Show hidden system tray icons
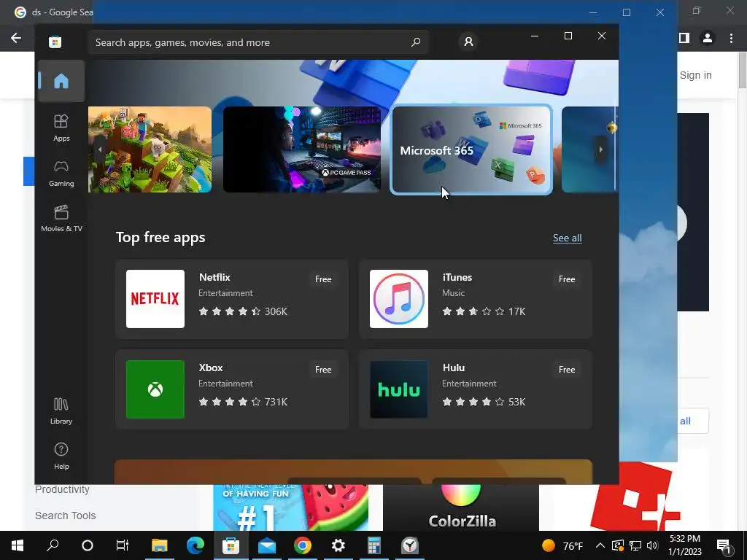This screenshot has width=747, height=560. tap(600, 545)
